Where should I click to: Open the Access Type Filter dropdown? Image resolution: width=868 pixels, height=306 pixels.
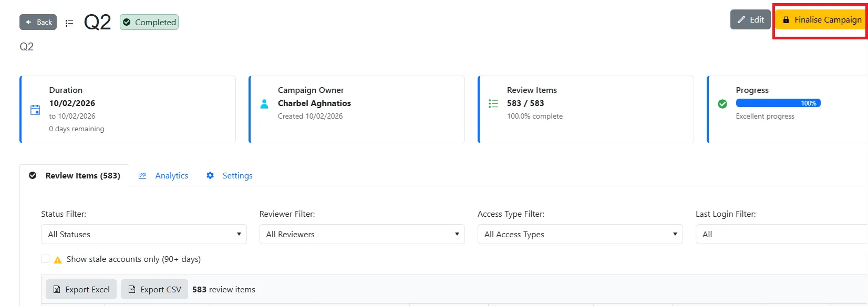[580, 234]
